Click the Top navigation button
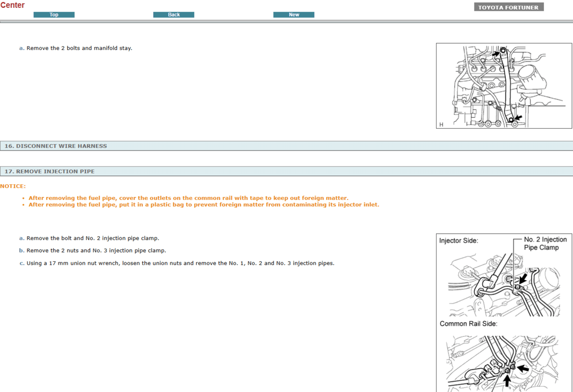Image resolution: width=573 pixels, height=392 pixels. point(54,15)
